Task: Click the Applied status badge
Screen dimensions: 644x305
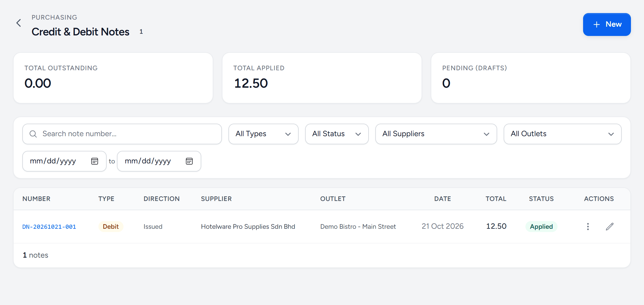Action: 541,227
